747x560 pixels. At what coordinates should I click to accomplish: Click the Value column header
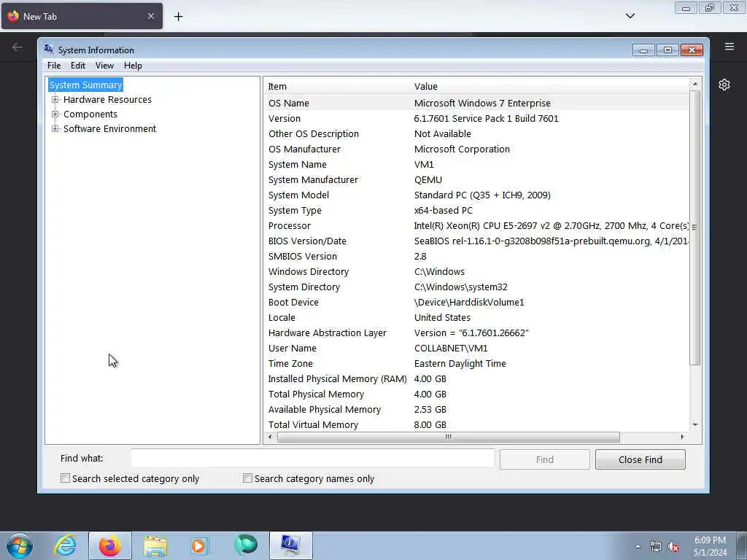[550, 86]
